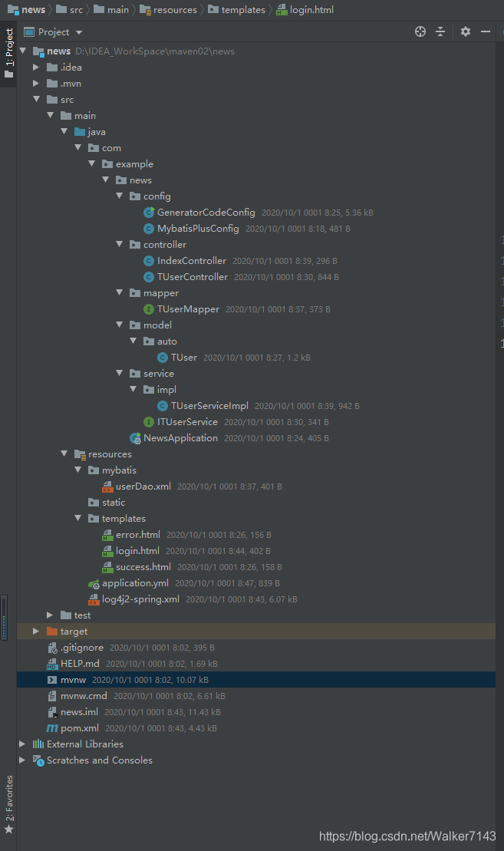Click the 'src' breadcrumb
The width and height of the screenshot is (504, 851).
[x=70, y=10]
